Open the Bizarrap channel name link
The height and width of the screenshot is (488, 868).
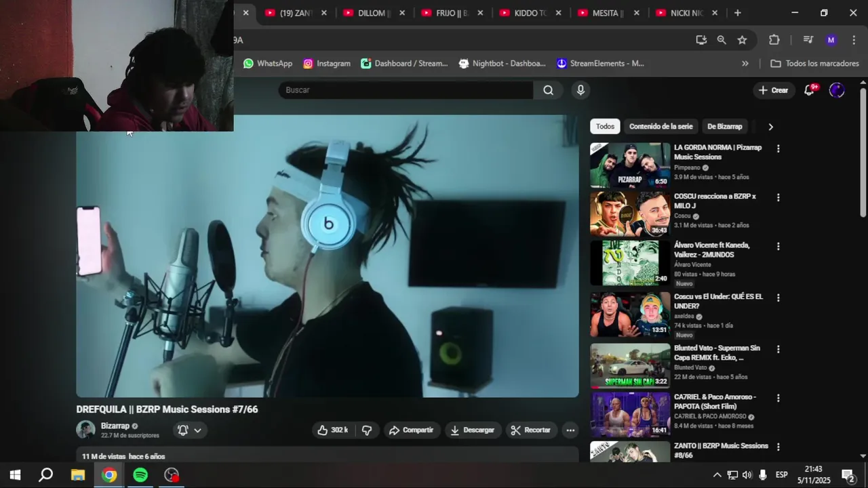[x=115, y=426]
